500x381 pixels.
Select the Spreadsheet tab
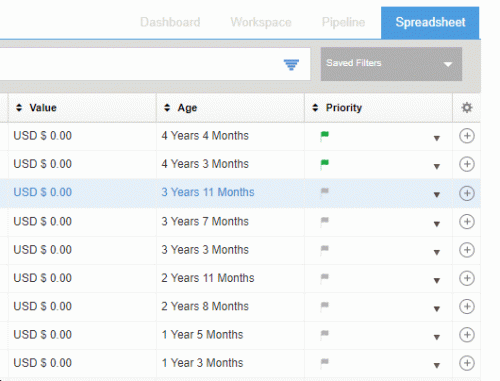(x=430, y=23)
